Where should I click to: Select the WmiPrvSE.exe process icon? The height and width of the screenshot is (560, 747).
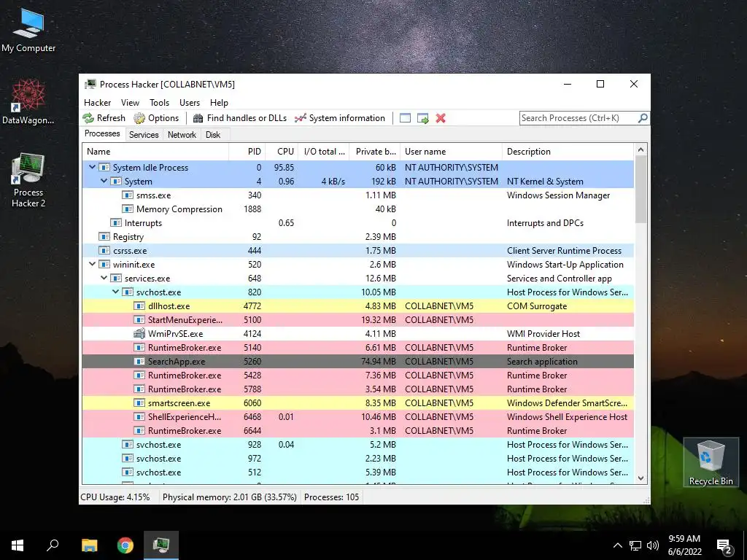(139, 334)
